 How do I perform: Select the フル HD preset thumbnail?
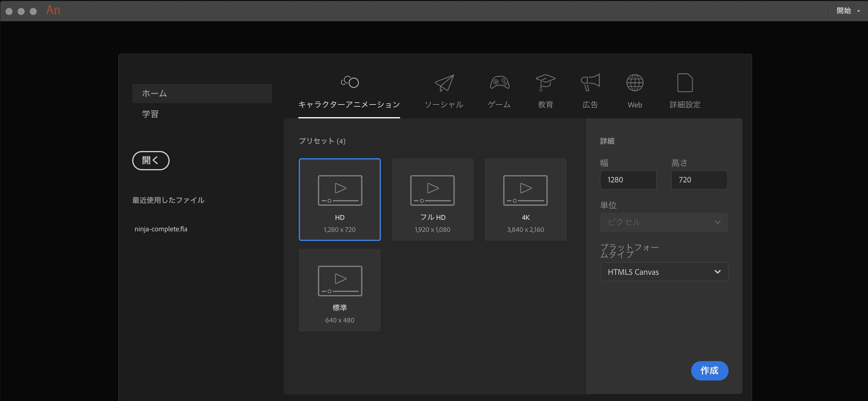pos(432,199)
